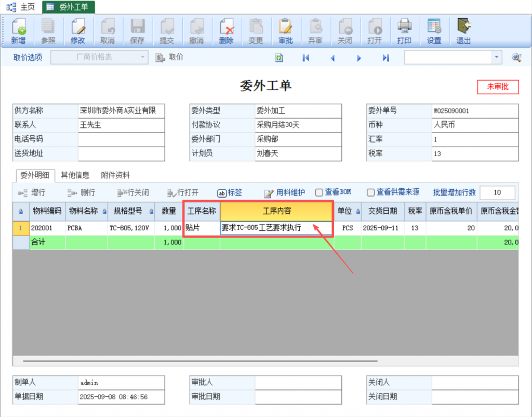Open 用料维护 material maintenance
This screenshot has height=417, width=532.
point(284,192)
